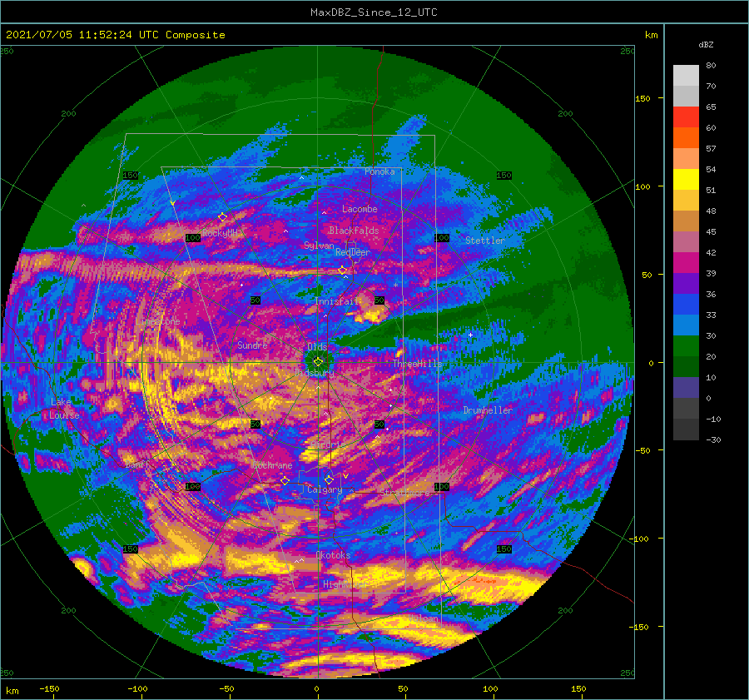
Task: Click the Ponoka city label
Action: pos(379,171)
